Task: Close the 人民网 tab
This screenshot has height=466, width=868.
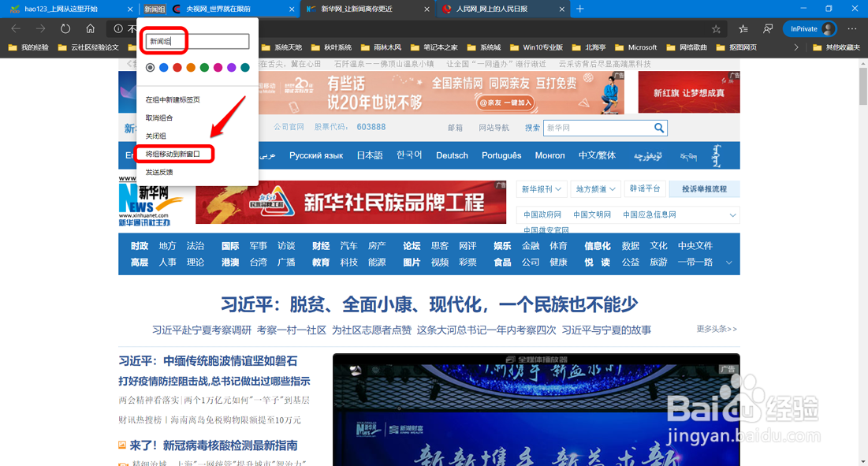Action: point(562,9)
